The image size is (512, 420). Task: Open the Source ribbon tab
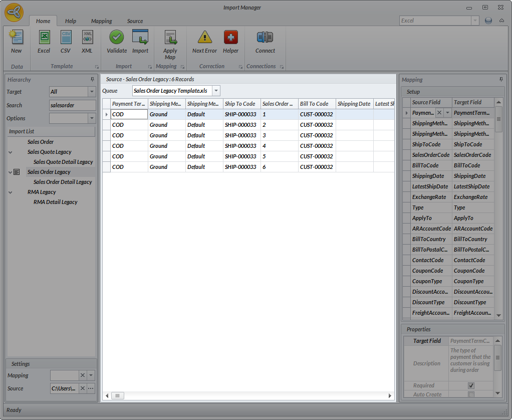tap(135, 21)
